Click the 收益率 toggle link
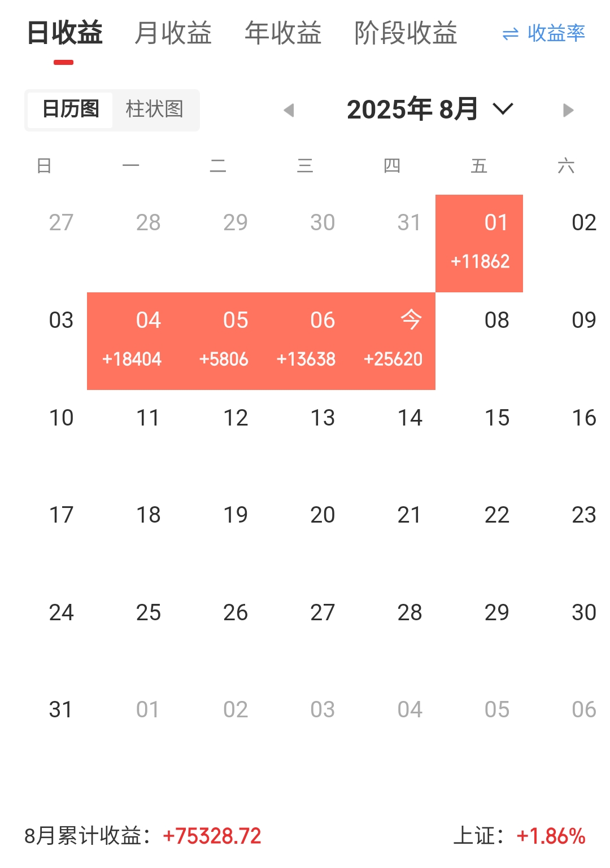 tap(556, 33)
